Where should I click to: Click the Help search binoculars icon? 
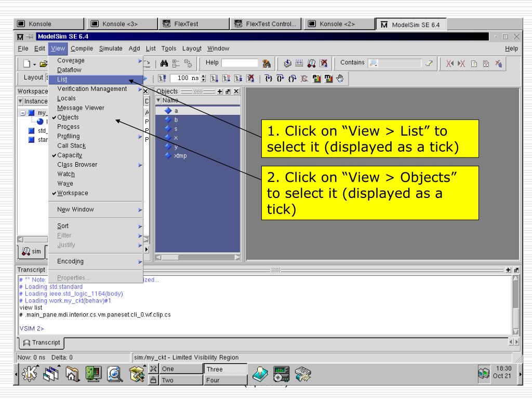pyautogui.click(x=267, y=63)
